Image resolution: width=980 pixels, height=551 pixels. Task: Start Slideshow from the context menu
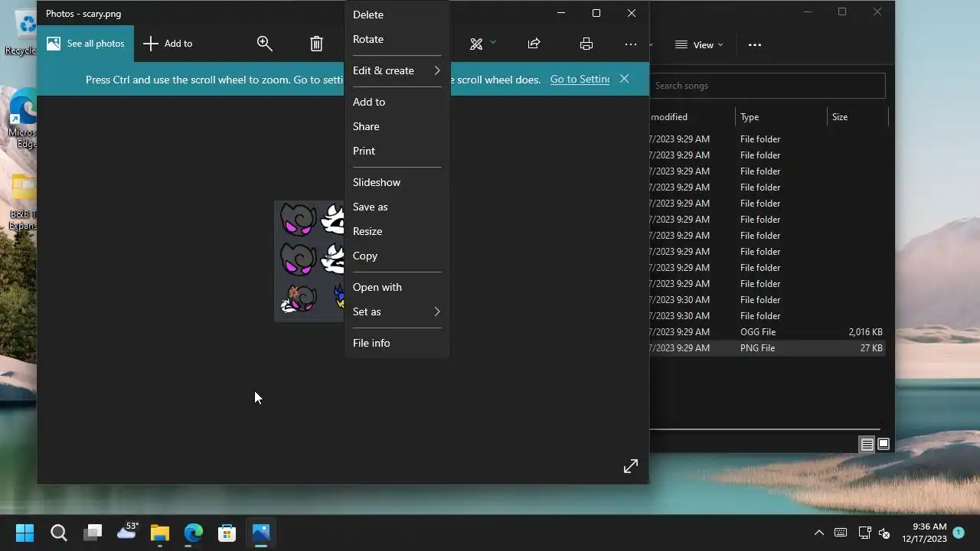(397, 182)
